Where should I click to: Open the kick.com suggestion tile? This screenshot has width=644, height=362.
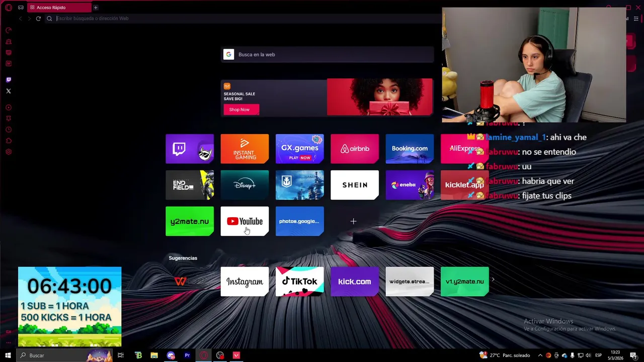click(355, 282)
